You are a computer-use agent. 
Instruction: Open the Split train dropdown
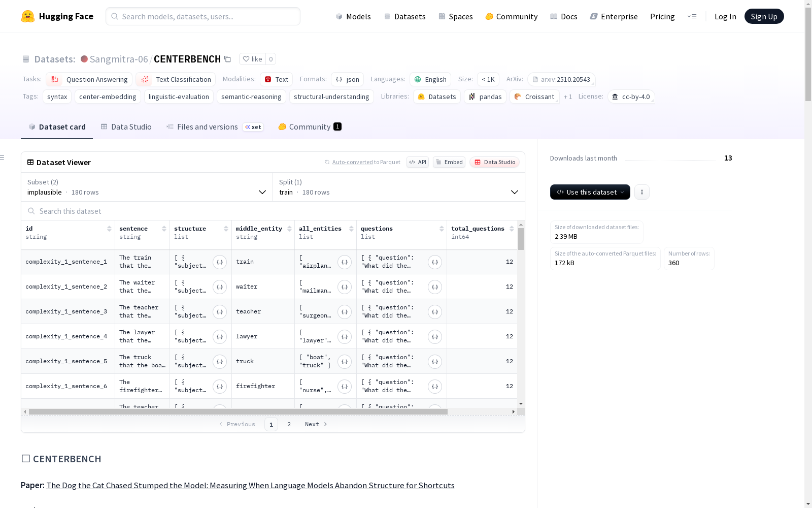tap(399, 187)
